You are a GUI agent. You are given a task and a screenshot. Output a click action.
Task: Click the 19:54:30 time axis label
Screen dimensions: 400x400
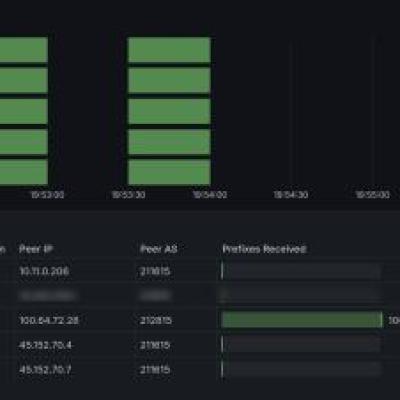click(291, 195)
